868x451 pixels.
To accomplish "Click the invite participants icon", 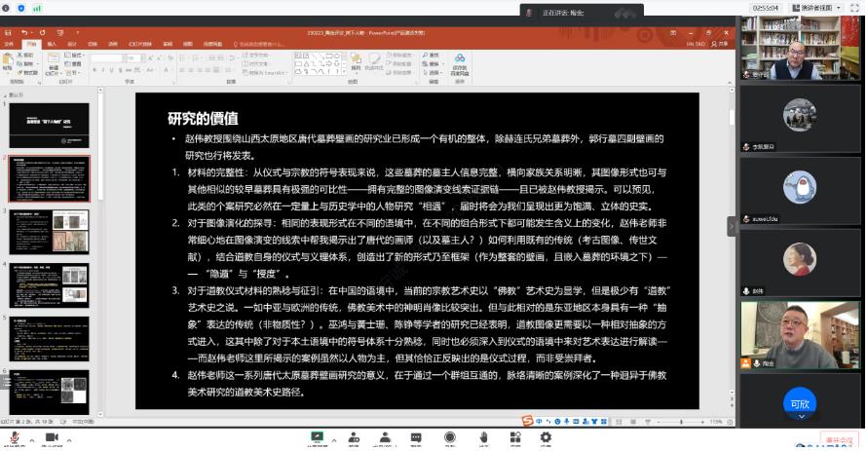I will pyautogui.click(x=354, y=437).
